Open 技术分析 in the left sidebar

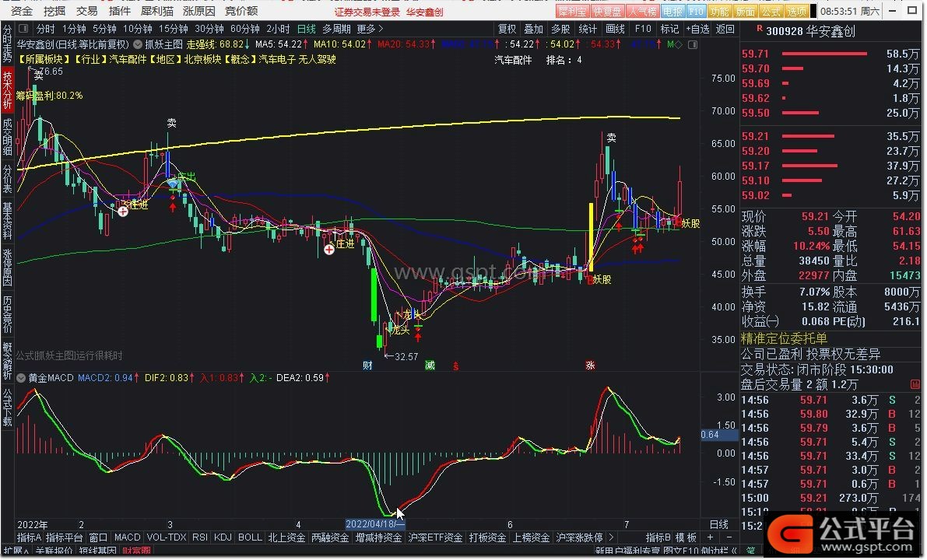pyautogui.click(x=7, y=89)
